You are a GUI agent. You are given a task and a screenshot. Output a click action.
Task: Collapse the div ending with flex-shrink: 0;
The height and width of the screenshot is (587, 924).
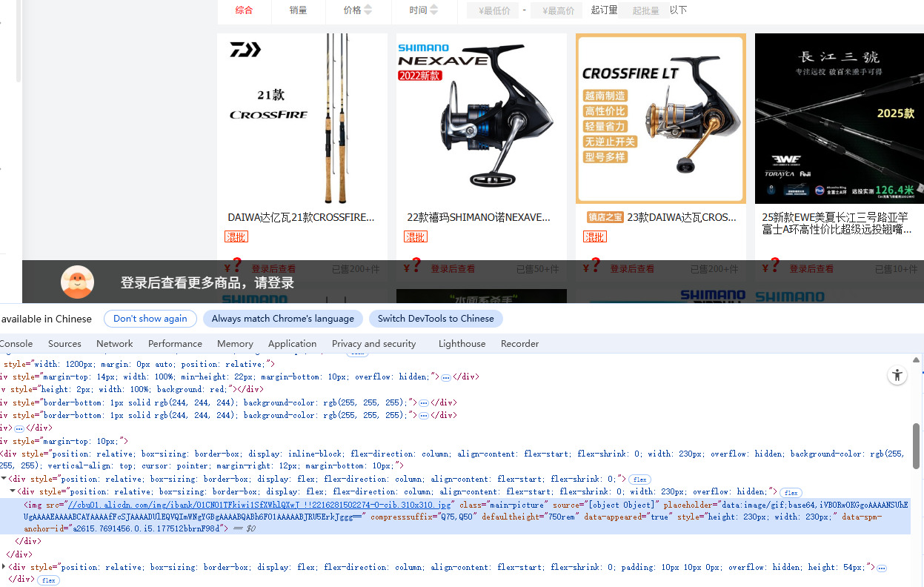click(4, 479)
